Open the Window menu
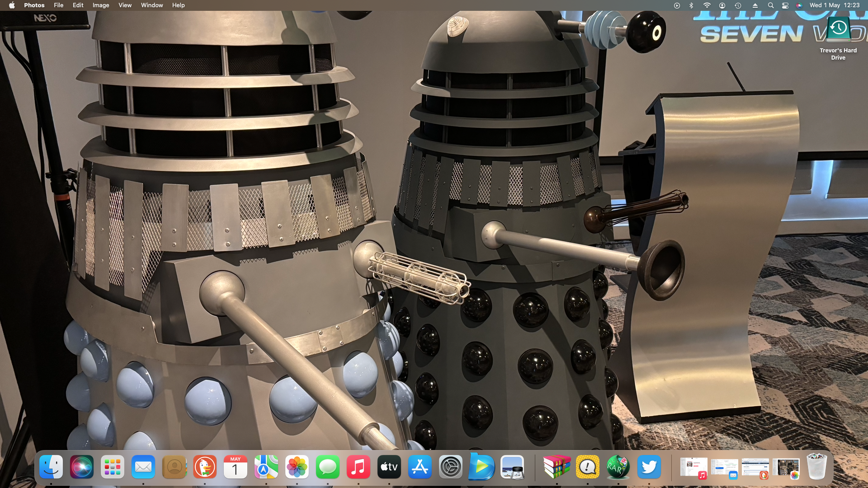868x488 pixels. click(152, 5)
